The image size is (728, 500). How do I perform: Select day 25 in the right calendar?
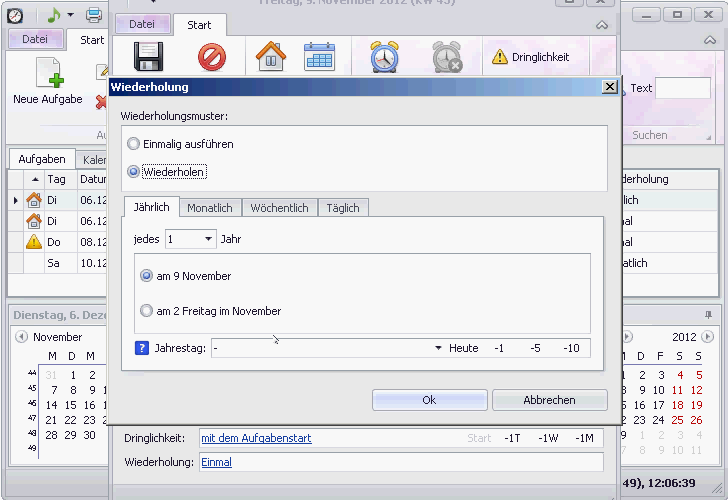(677, 420)
